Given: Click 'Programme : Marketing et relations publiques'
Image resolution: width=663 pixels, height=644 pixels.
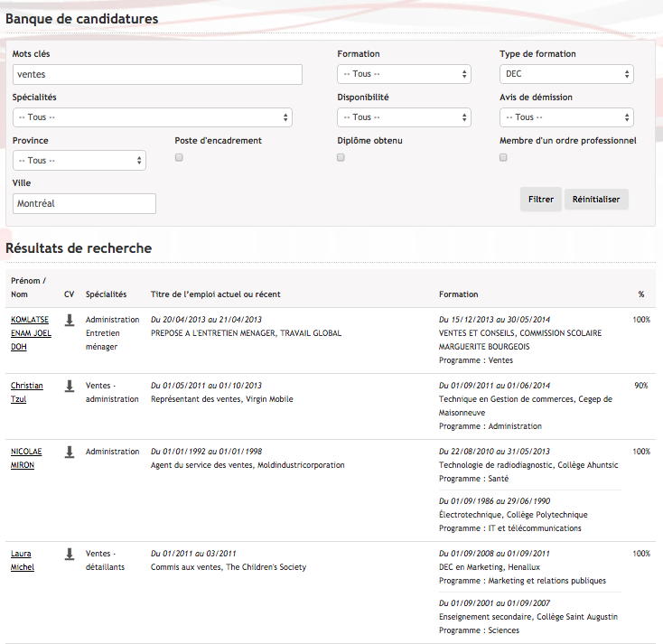Looking at the screenshot, I should click(522, 581).
